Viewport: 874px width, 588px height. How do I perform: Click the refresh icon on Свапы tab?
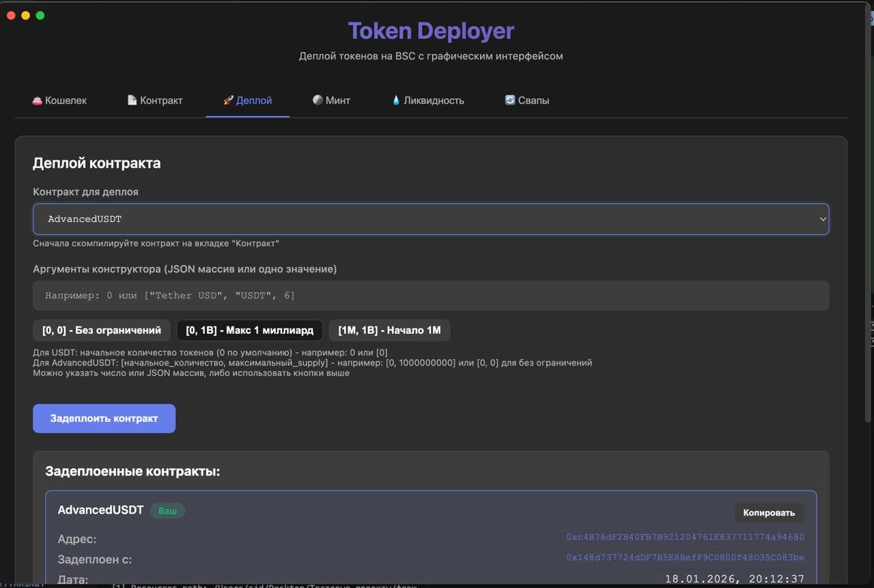[509, 100]
